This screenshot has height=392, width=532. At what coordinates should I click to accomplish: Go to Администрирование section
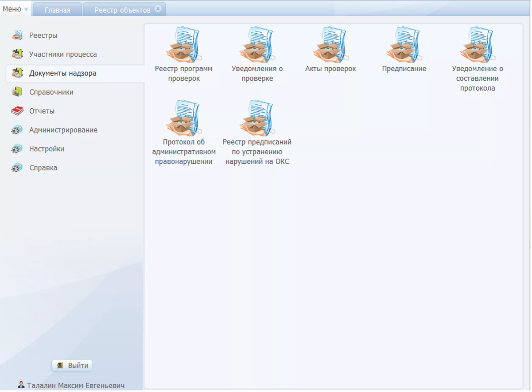coord(63,130)
